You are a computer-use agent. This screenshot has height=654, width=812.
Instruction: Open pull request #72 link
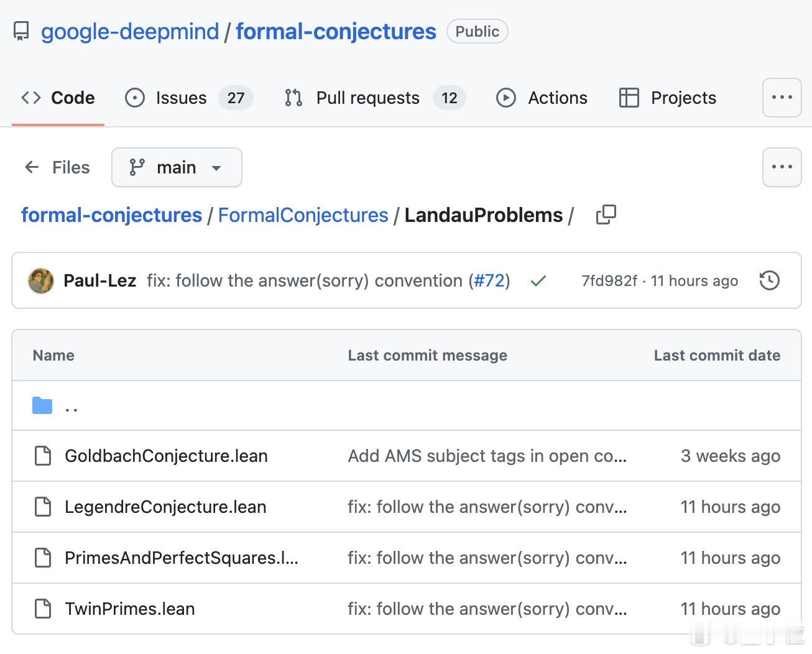[x=489, y=280]
